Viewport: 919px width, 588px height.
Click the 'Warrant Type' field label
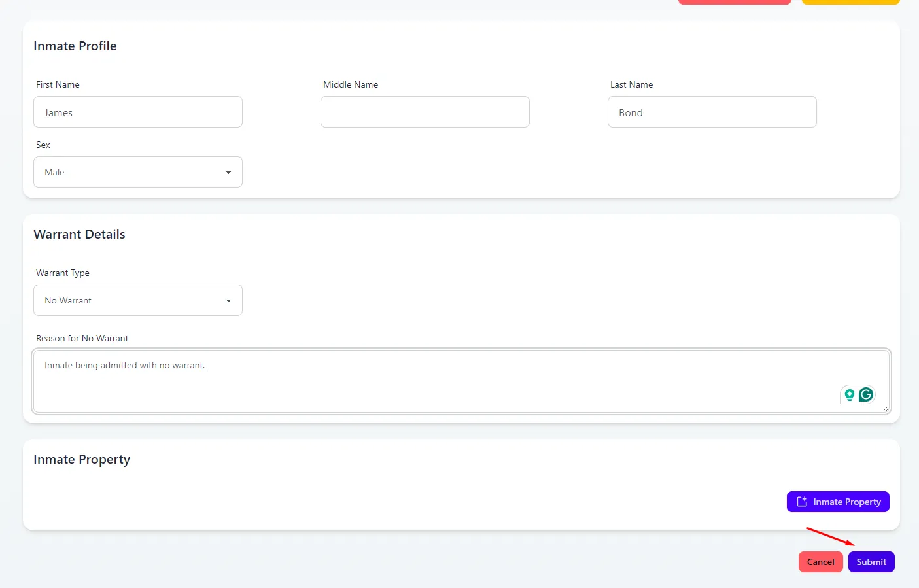[63, 273]
